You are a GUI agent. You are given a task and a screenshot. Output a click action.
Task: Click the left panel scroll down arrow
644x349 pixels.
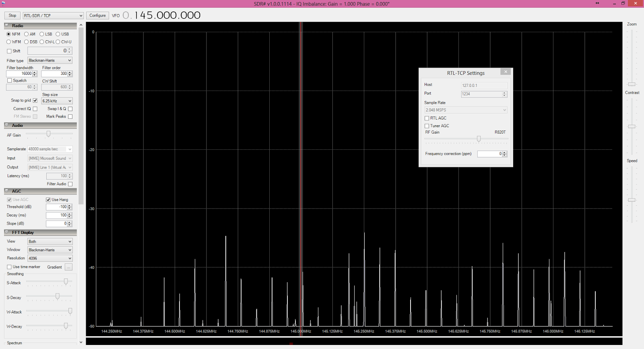81,343
